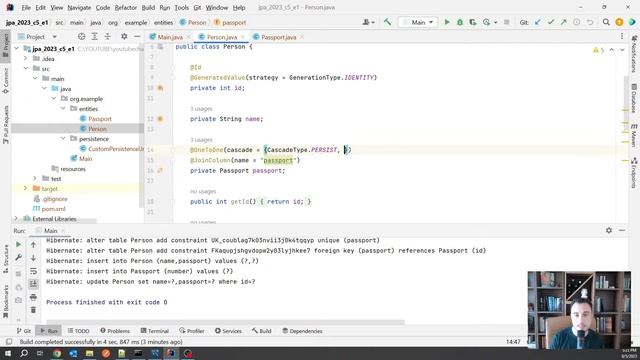The image size is (640, 360).
Task: Select pom.xml in project tree
Action: click(x=53, y=209)
